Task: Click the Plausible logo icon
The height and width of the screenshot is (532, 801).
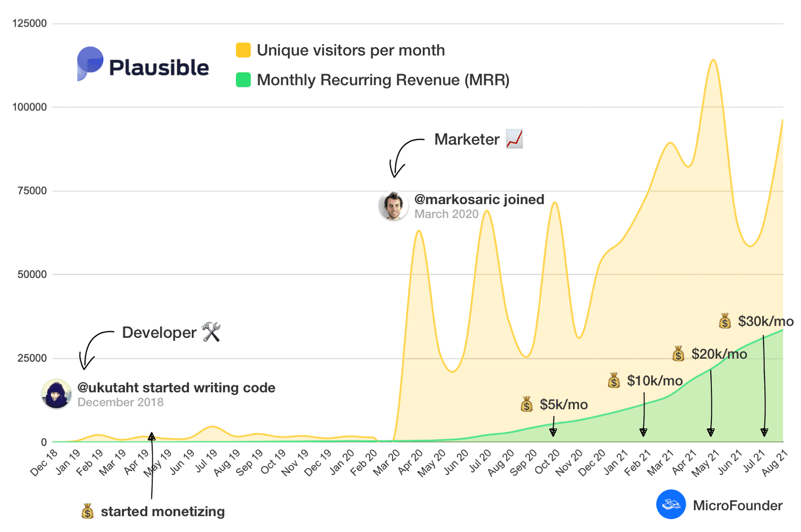Action: [90, 64]
